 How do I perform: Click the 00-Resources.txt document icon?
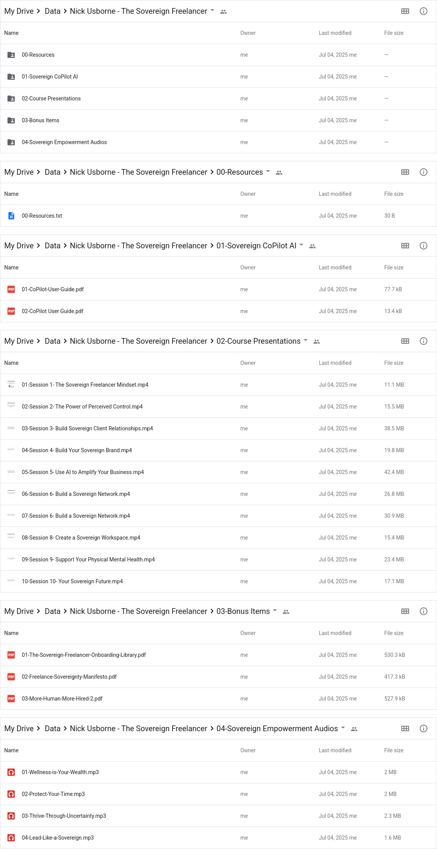(x=11, y=216)
